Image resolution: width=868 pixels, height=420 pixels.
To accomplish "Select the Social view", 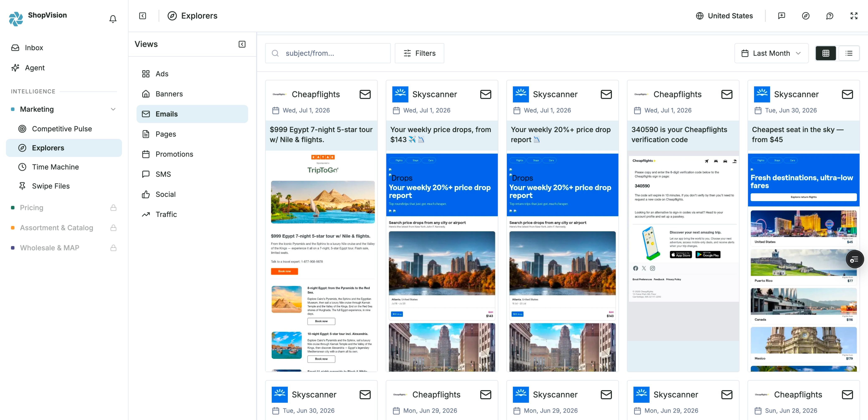I will tap(192, 194).
